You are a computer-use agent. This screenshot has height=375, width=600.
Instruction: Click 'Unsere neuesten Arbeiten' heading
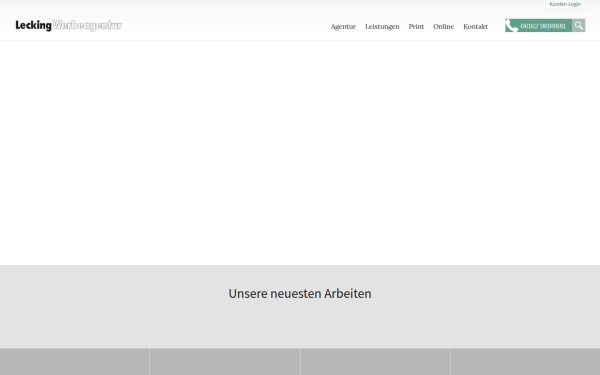pyautogui.click(x=300, y=293)
